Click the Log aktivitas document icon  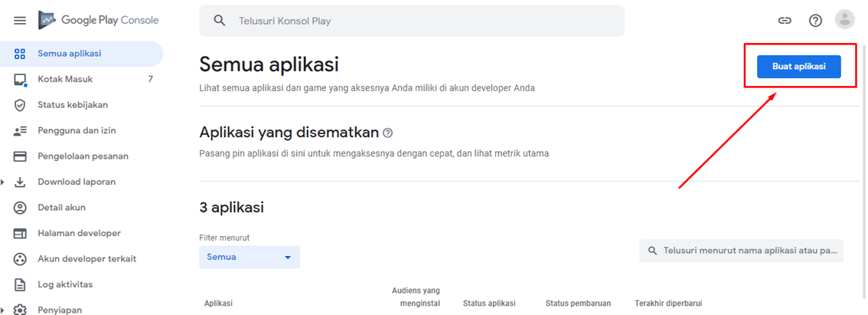20,285
